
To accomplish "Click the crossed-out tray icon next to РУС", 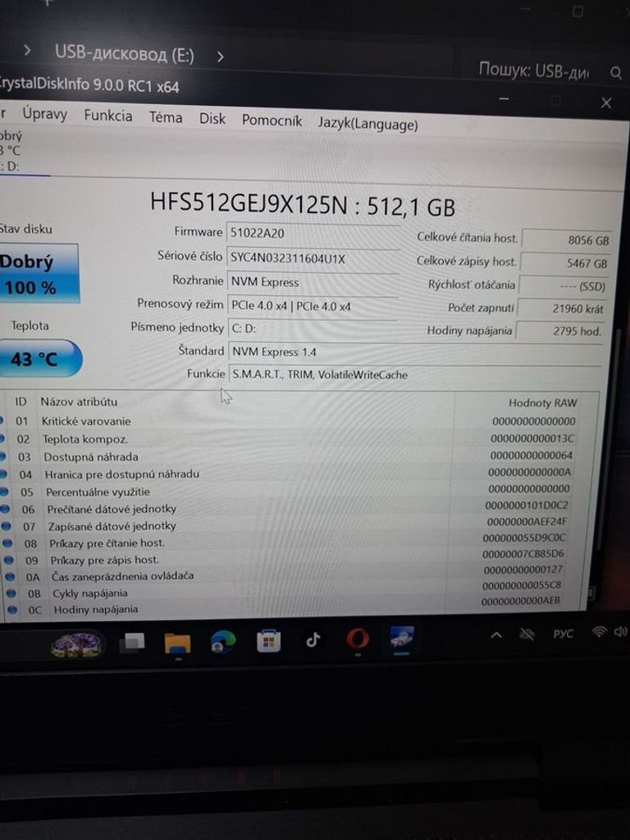I will click(x=527, y=635).
